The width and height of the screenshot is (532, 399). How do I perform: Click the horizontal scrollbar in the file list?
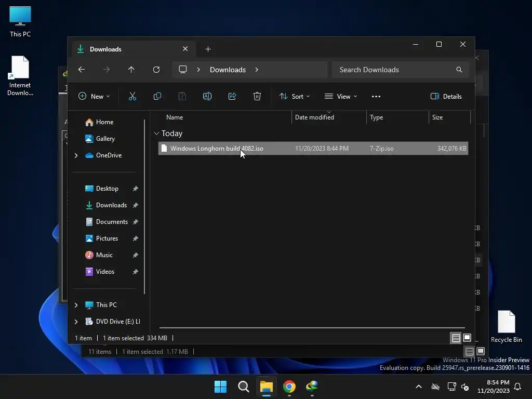312,328
